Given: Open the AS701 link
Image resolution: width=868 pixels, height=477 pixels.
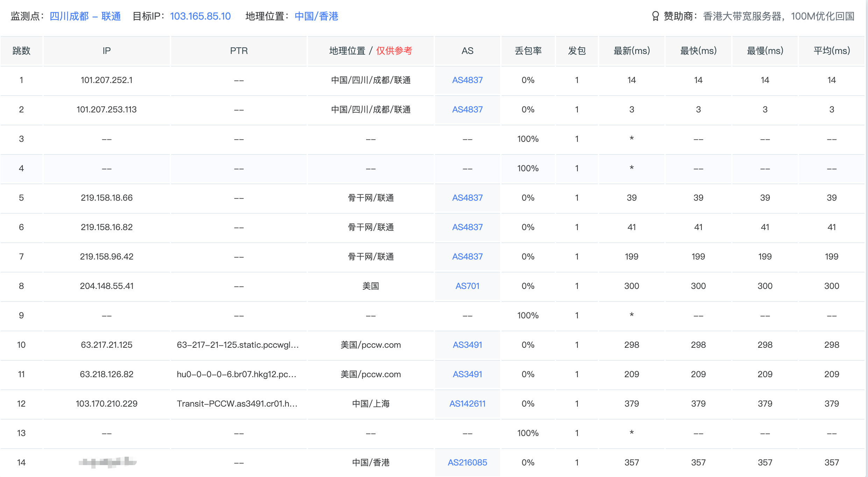Looking at the screenshot, I should pyautogui.click(x=467, y=286).
